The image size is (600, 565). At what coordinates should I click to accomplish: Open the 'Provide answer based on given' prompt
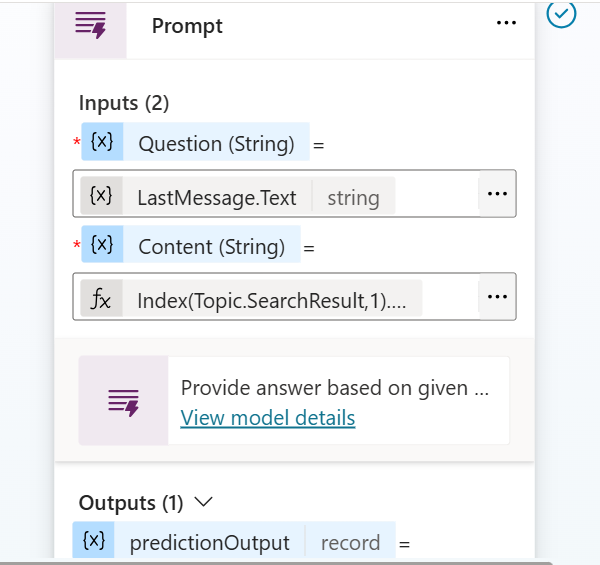pyautogui.click(x=335, y=388)
